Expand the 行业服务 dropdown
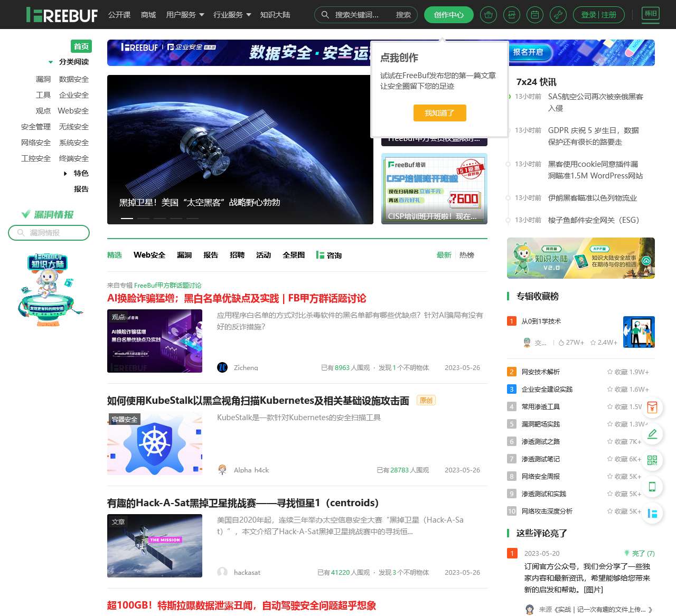Screen dimensions: 676x616 (x=232, y=15)
